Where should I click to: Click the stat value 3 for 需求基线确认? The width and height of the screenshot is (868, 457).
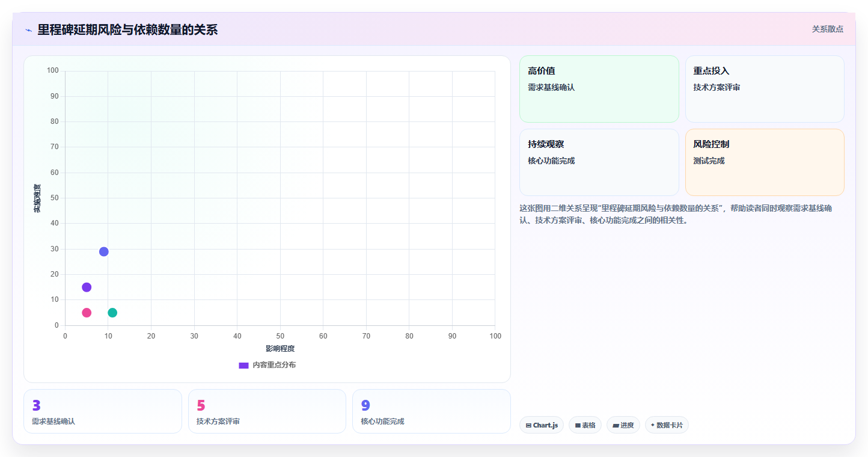coord(36,406)
